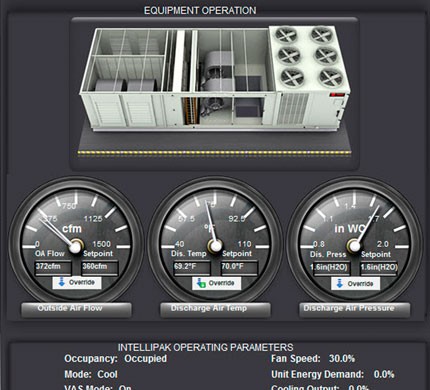Click the green-marked override icon for Discharge Temp
430x390 pixels.
[x=201, y=283]
